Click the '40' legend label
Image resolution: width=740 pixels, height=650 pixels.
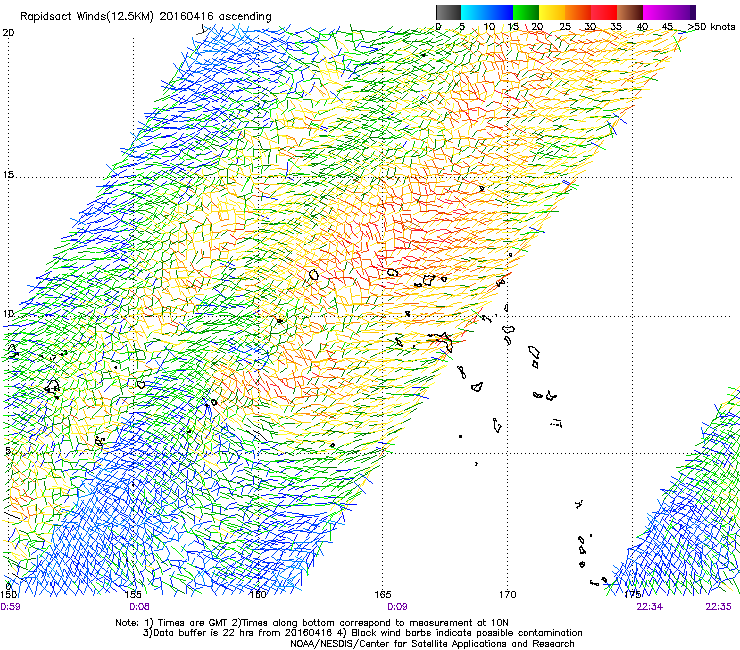coord(642,27)
